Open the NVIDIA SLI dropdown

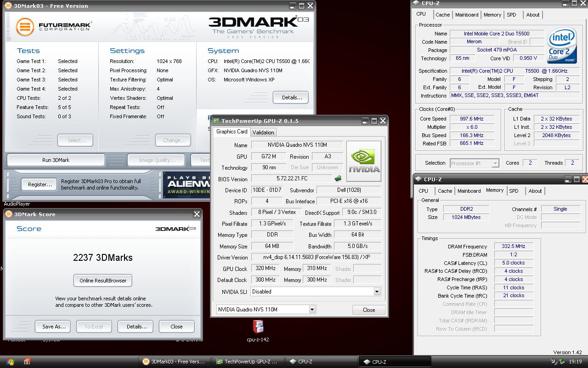pos(377,291)
